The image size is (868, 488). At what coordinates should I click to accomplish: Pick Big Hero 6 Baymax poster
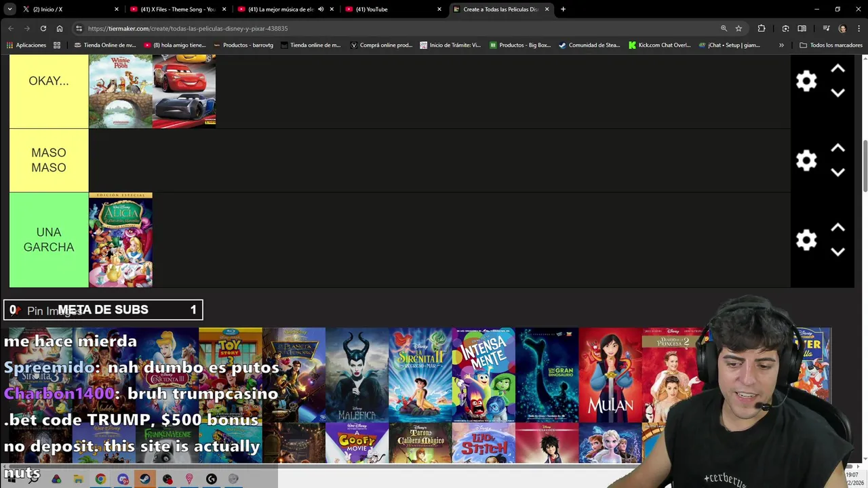tap(547, 443)
